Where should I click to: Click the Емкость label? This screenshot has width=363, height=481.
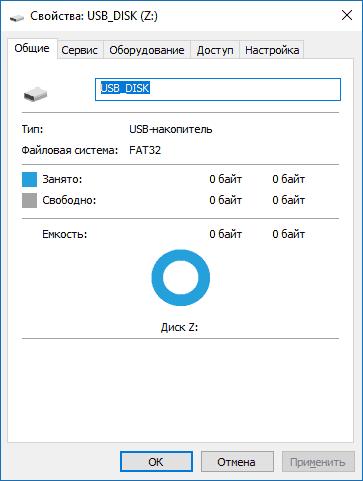pos(65,234)
